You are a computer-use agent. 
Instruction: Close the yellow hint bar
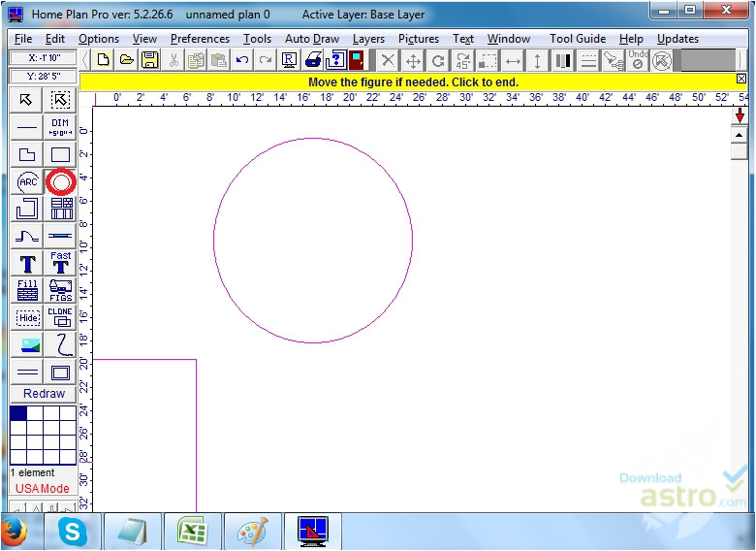click(741, 80)
